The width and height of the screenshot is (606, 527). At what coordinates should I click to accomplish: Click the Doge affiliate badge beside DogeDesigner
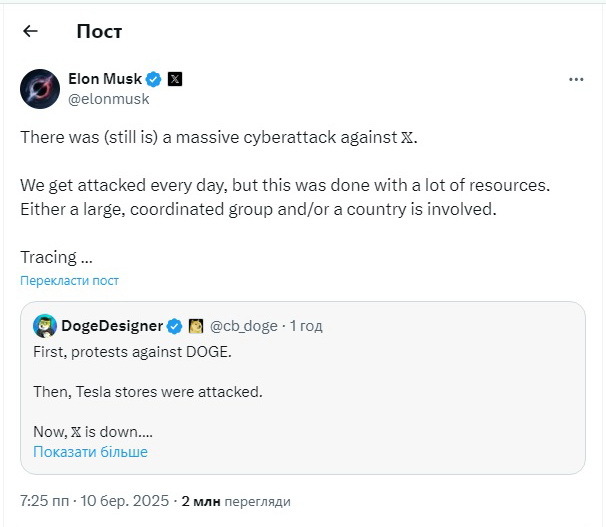click(196, 326)
